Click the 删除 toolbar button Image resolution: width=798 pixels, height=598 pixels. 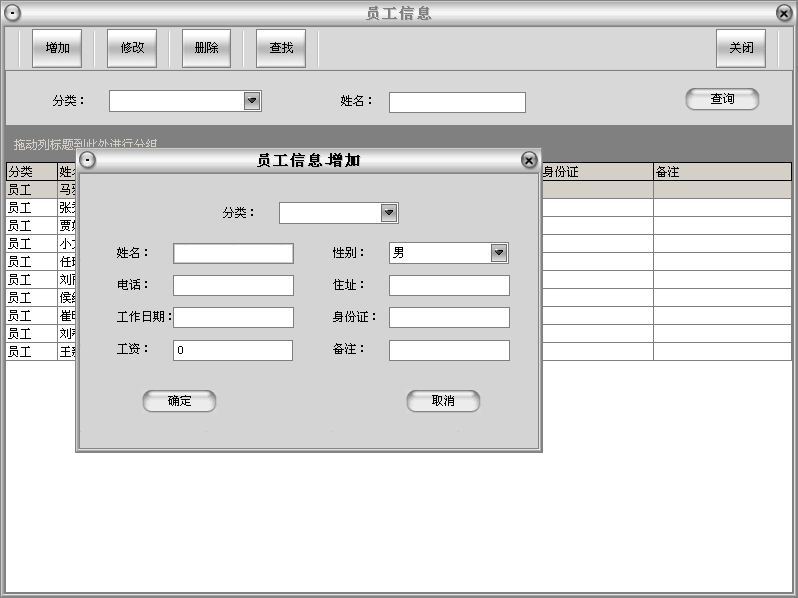click(206, 48)
